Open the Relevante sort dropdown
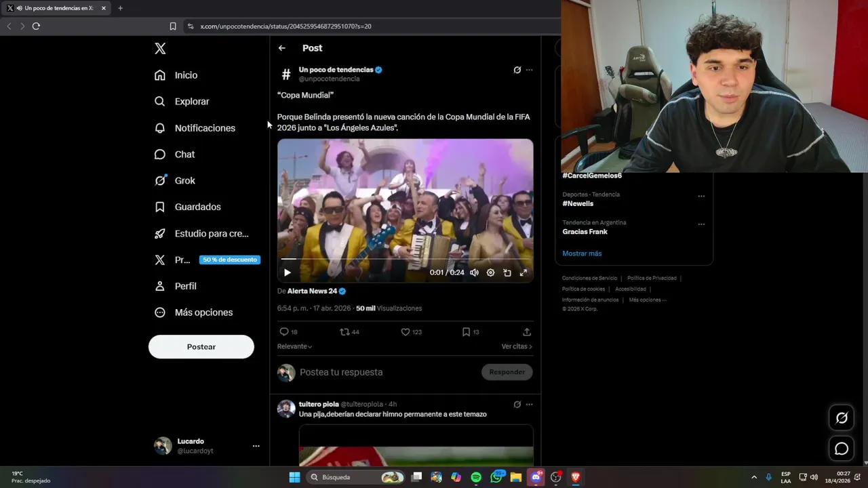The width and height of the screenshot is (868, 488). click(294, 346)
